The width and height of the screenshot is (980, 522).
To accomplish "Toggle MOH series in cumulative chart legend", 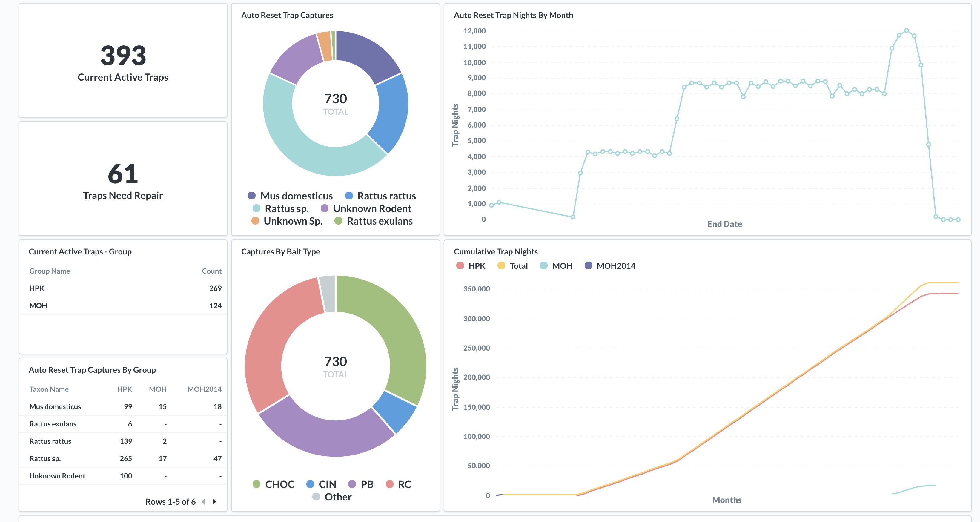I will pos(556,266).
